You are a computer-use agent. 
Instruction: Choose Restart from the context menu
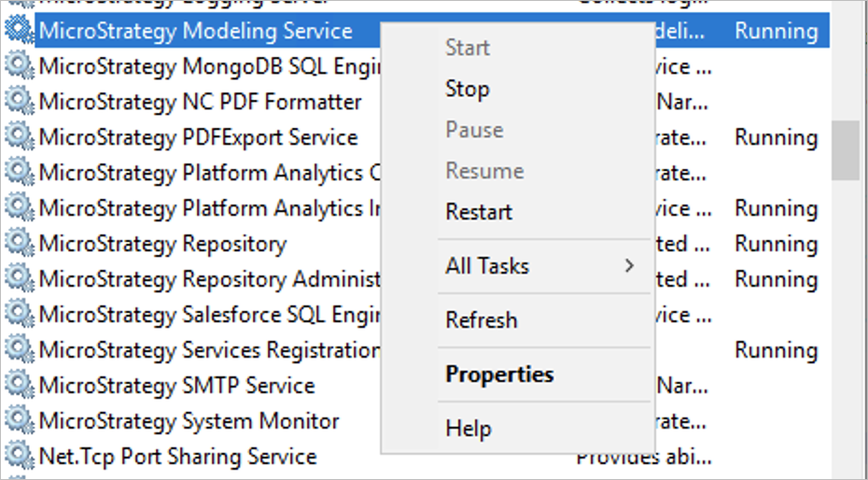tap(480, 212)
